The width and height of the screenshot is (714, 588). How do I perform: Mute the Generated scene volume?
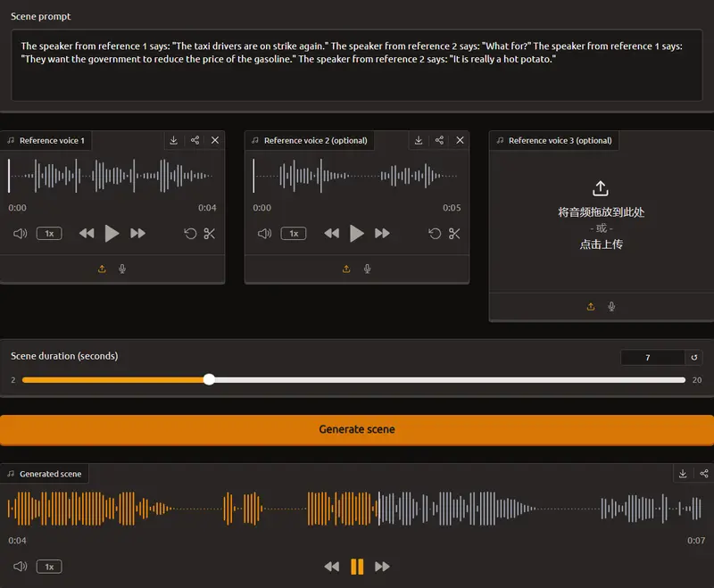(20, 567)
